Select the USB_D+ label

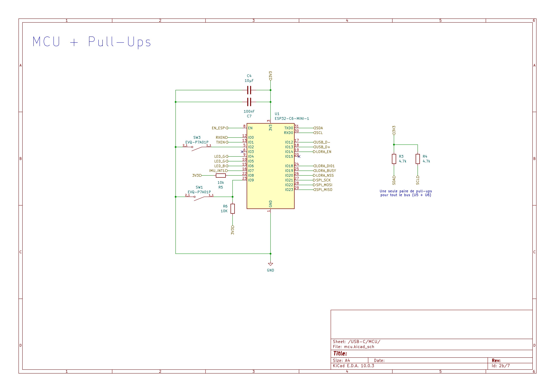click(322, 147)
